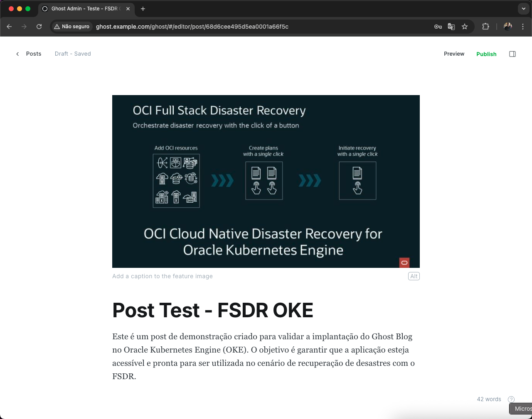Select the Ghost Admin - Teste tab
Image resolution: width=532 pixels, height=419 pixels.
(x=86, y=9)
